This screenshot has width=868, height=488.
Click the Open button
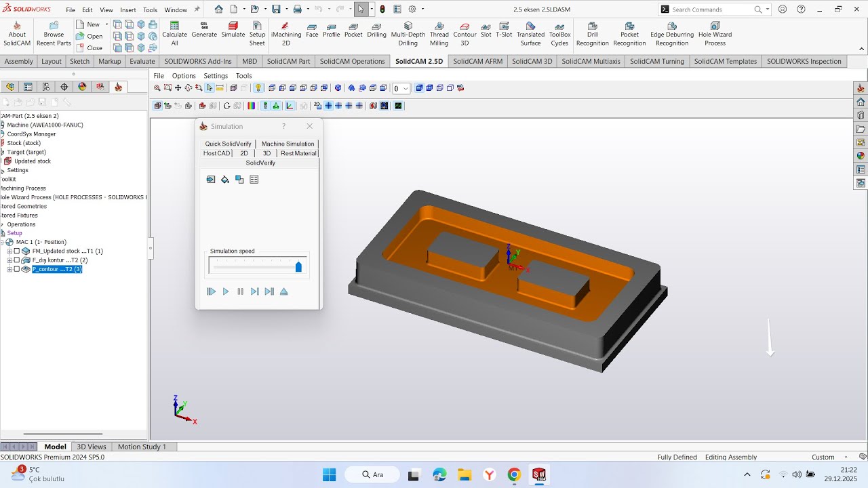click(x=89, y=36)
